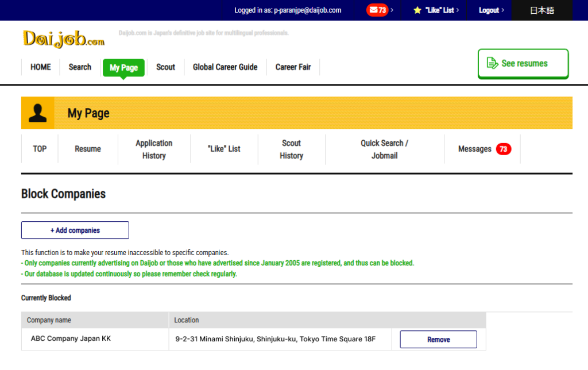
Task: Click the red 73 badge next to Messages
Action: tap(503, 149)
